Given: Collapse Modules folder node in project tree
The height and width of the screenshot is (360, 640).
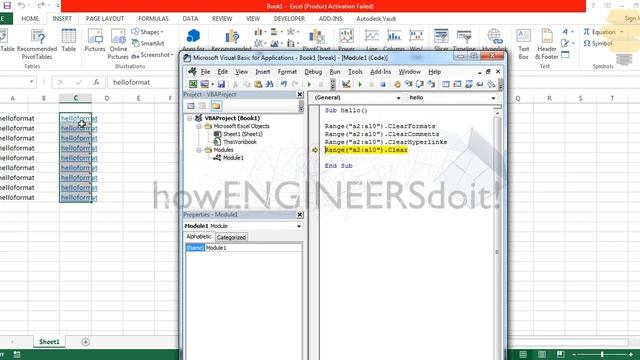Looking at the screenshot, I should pyautogui.click(x=199, y=150).
